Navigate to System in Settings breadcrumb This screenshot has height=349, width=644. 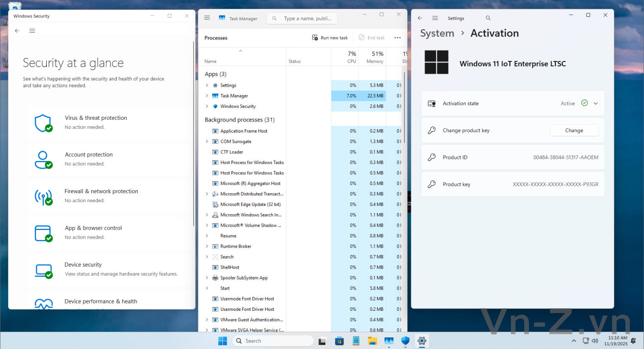[x=437, y=33]
